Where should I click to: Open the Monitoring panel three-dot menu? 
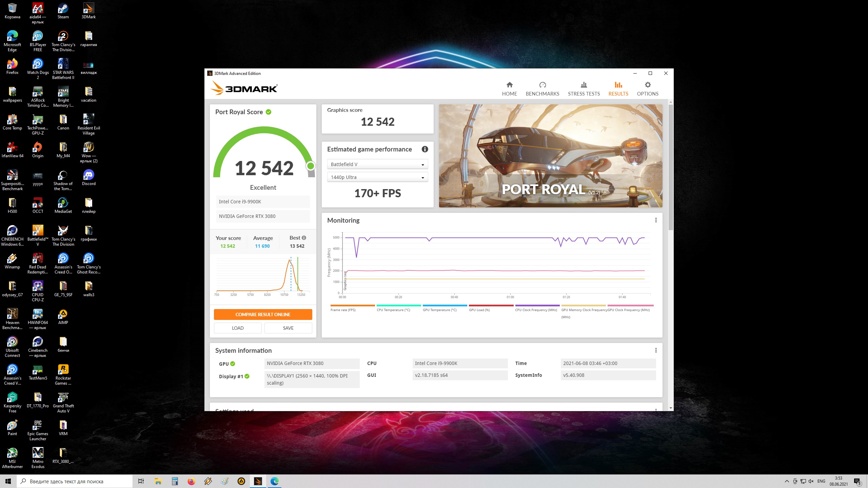[x=656, y=220]
